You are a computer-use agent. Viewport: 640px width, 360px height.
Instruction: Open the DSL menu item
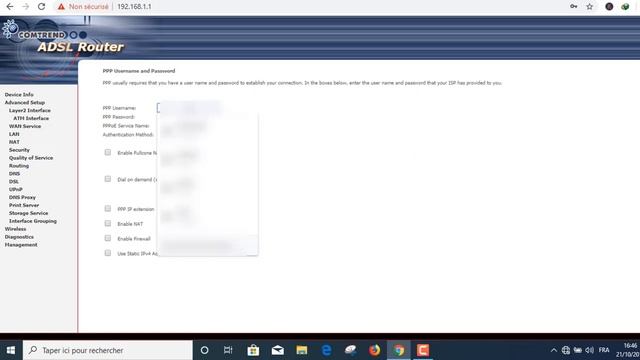tap(14, 181)
